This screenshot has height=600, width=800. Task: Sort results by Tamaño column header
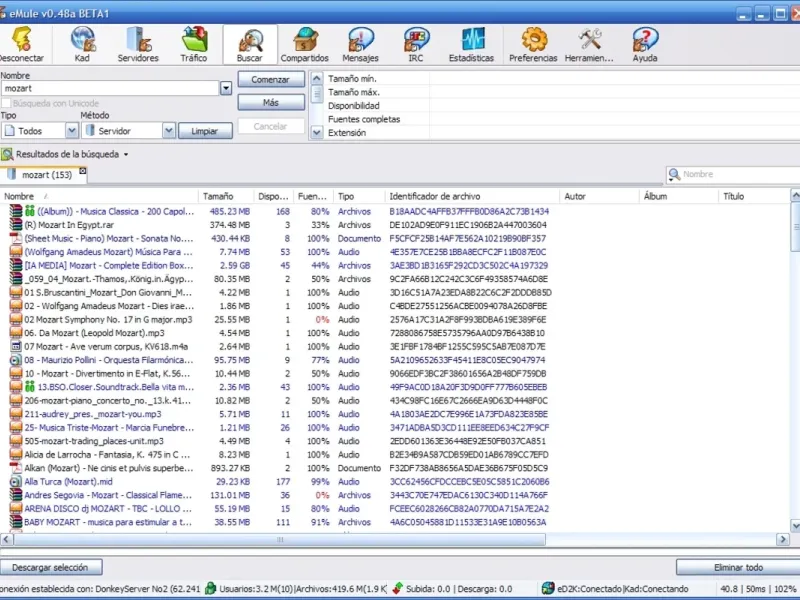[218, 197]
